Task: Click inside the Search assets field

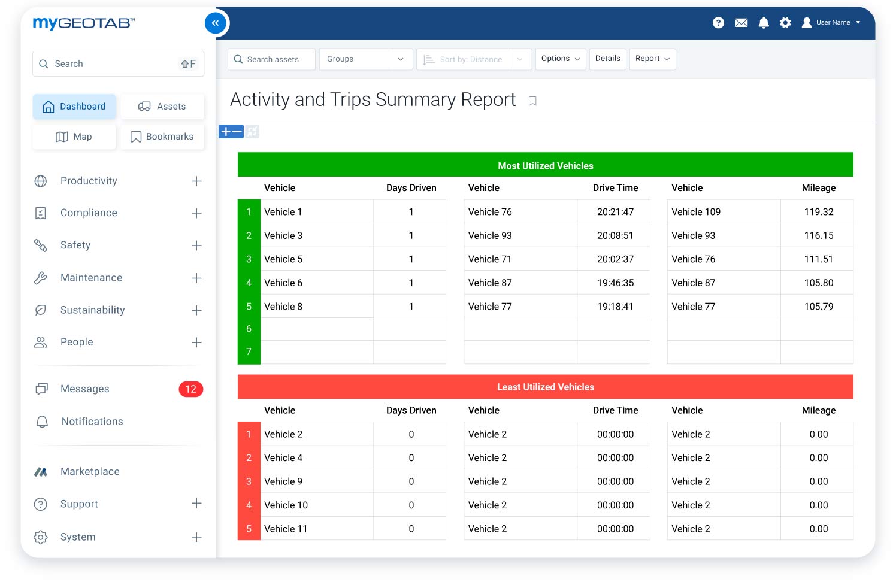Action: point(273,59)
